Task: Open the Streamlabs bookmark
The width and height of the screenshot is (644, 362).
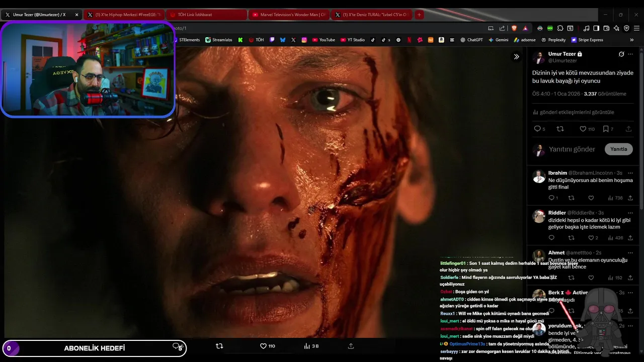Action: 219,40
